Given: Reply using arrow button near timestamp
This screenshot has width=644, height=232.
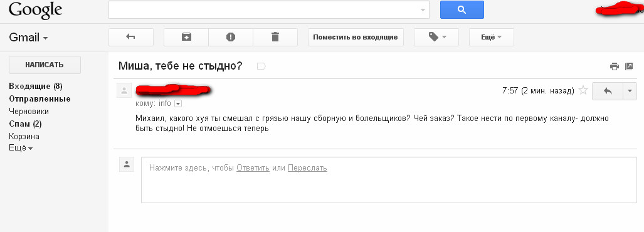Looking at the screenshot, I should click(x=608, y=91).
